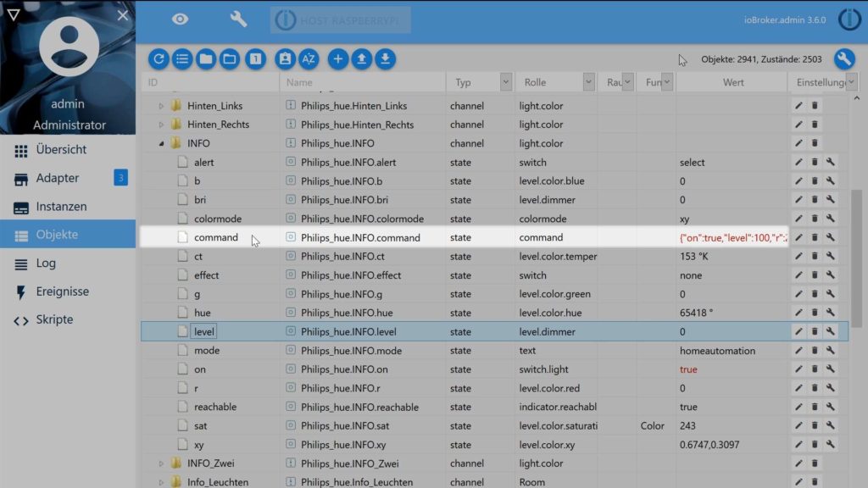Edit the Hinten_Links channel
Screen dimensions: 868x488
coord(798,106)
